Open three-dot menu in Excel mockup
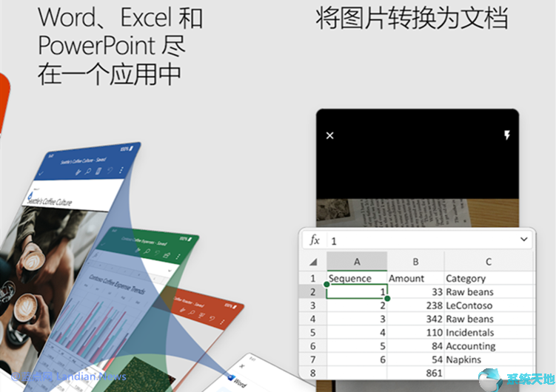This screenshot has height=392, width=556. (x=178, y=257)
